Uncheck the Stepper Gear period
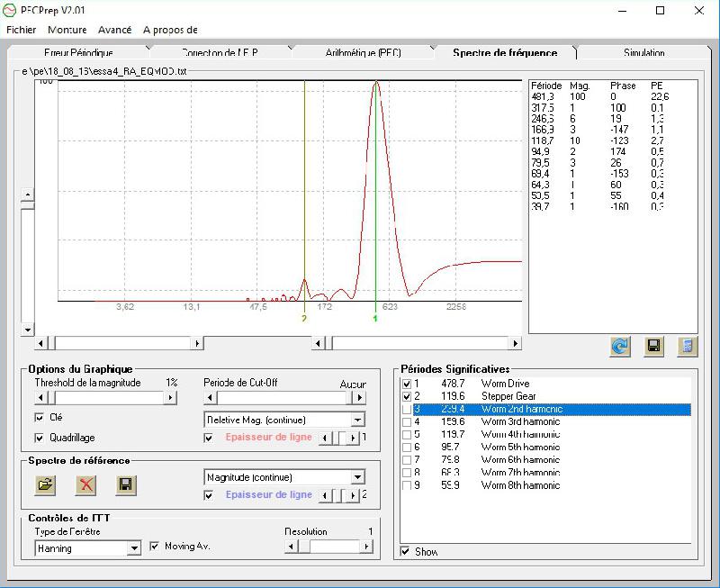This screenshot has width=720, height=588. point(407,396)
